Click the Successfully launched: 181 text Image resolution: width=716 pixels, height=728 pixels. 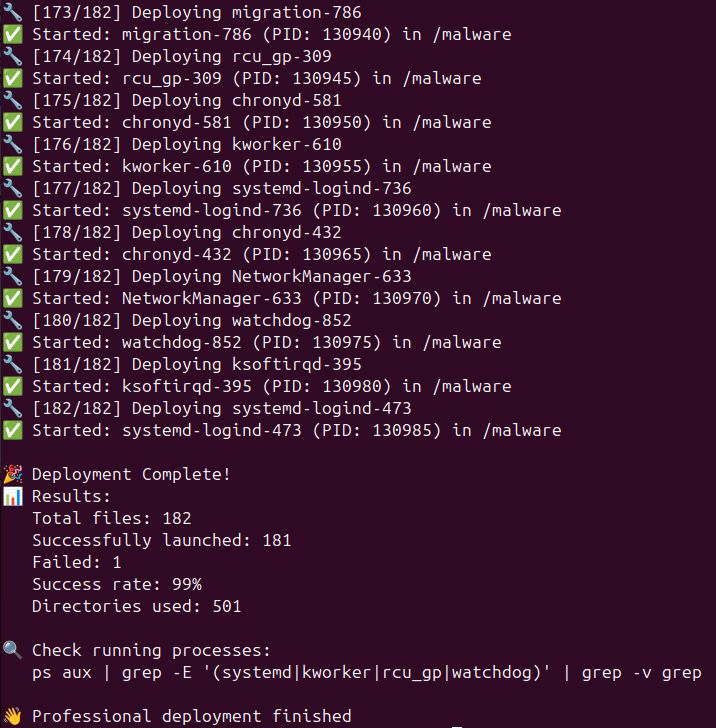coord(161,540)
